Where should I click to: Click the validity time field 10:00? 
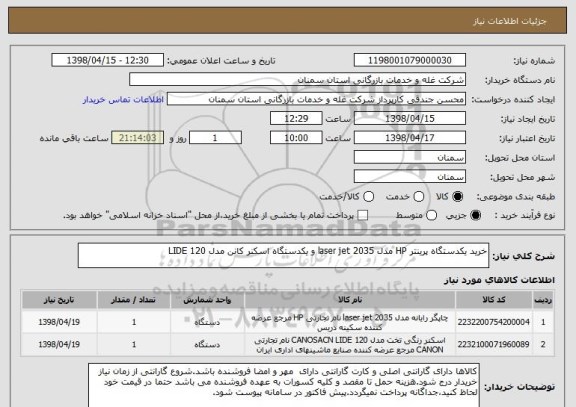(x=296, y=138)
